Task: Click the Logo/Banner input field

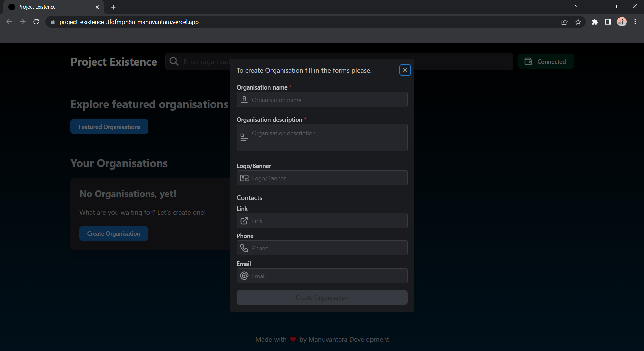Action: (322, 178)
